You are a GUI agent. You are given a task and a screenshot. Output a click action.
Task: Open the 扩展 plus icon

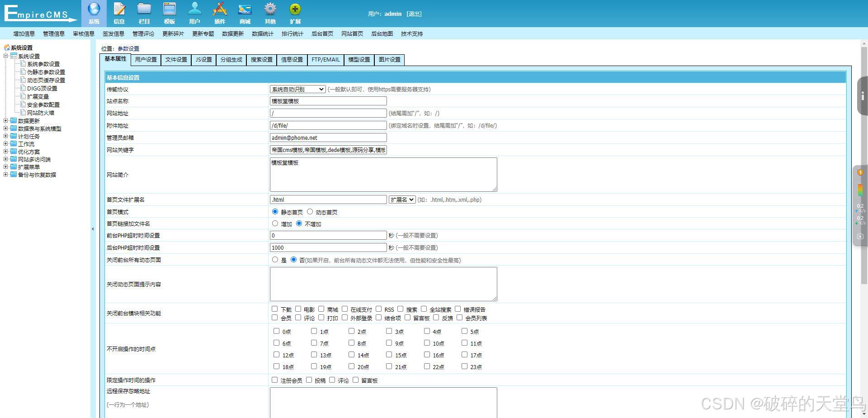click(295, 13)
